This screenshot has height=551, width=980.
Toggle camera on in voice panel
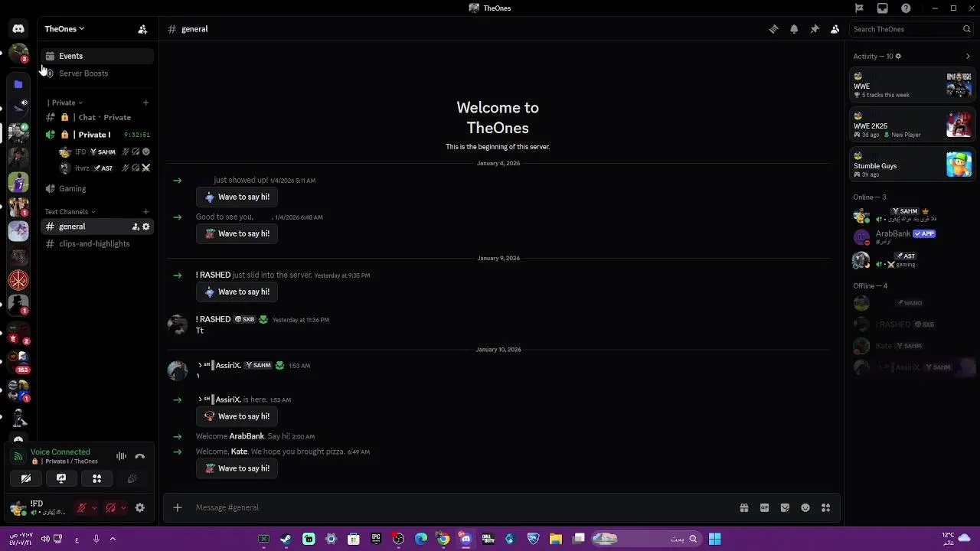pyautogui.click(x=26, y=479)
